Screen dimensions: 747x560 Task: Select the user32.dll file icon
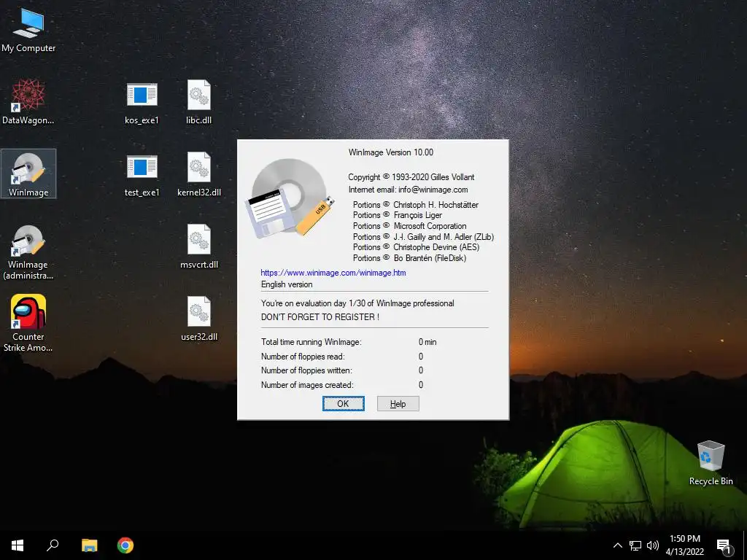(x=198, y=319)
